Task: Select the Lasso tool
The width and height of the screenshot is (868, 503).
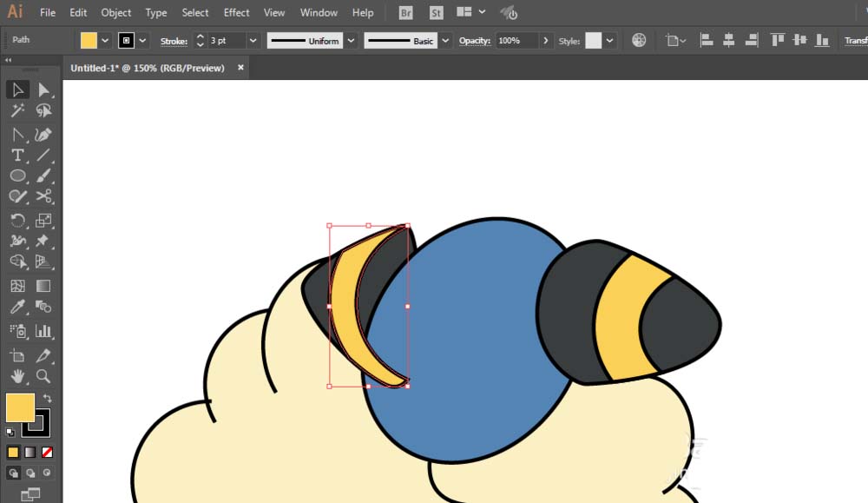Action: (x=43, y=110)
